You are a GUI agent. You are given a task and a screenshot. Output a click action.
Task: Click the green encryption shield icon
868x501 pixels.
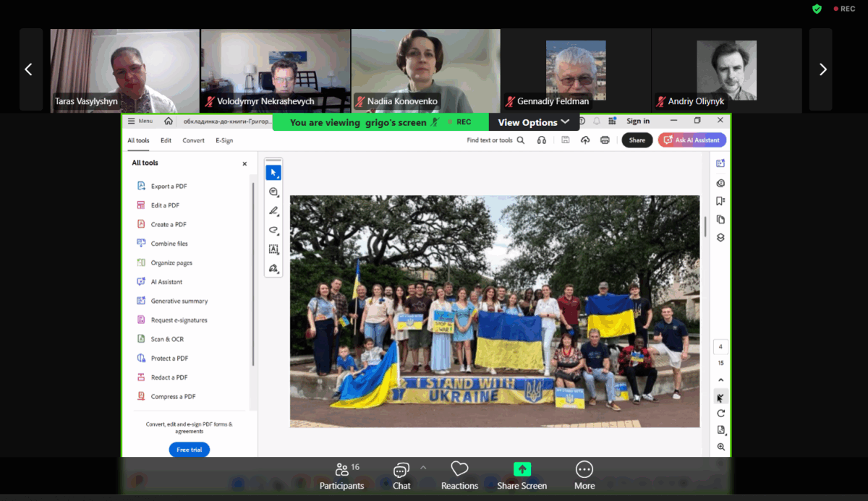pyautogui.click(x=817, y=9)
